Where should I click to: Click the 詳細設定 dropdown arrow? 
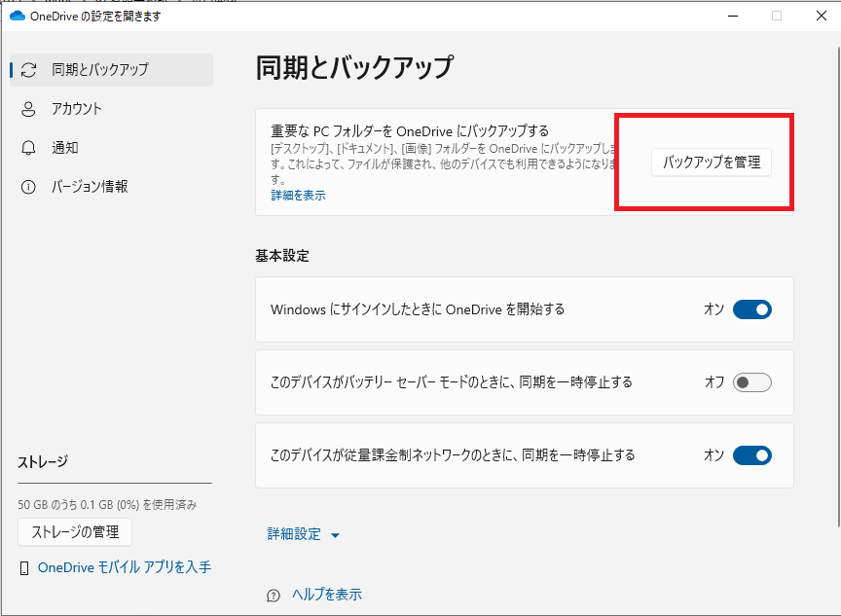(x=335, y=535)
